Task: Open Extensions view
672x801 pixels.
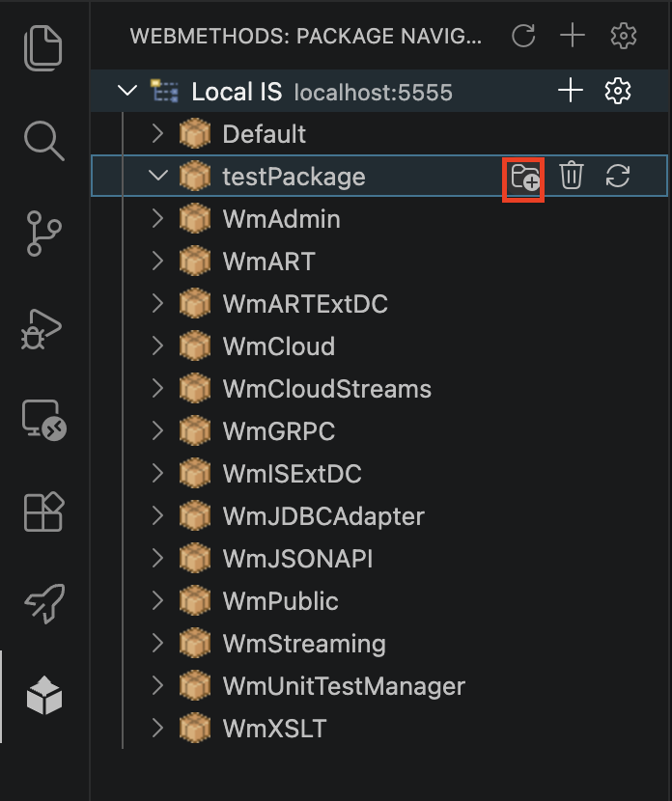Action: point(44,511)
